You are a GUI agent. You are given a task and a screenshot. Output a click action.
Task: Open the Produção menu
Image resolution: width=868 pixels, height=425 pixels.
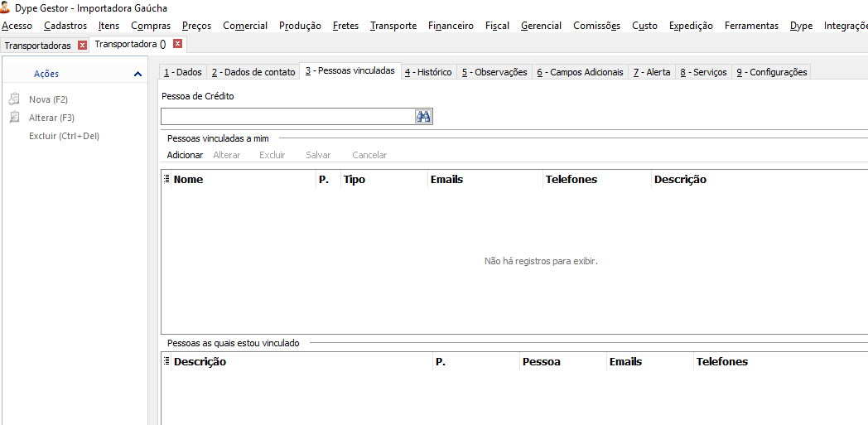click(x=300, y=26)
